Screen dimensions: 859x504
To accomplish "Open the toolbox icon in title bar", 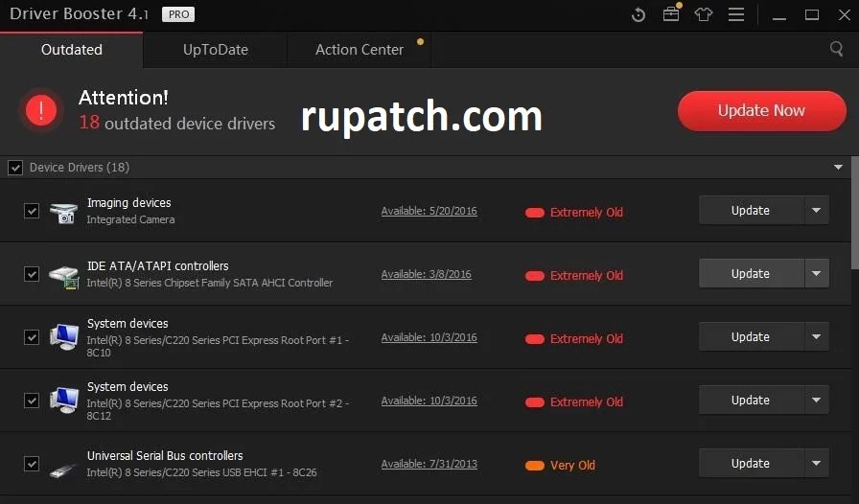I will 671,14.
